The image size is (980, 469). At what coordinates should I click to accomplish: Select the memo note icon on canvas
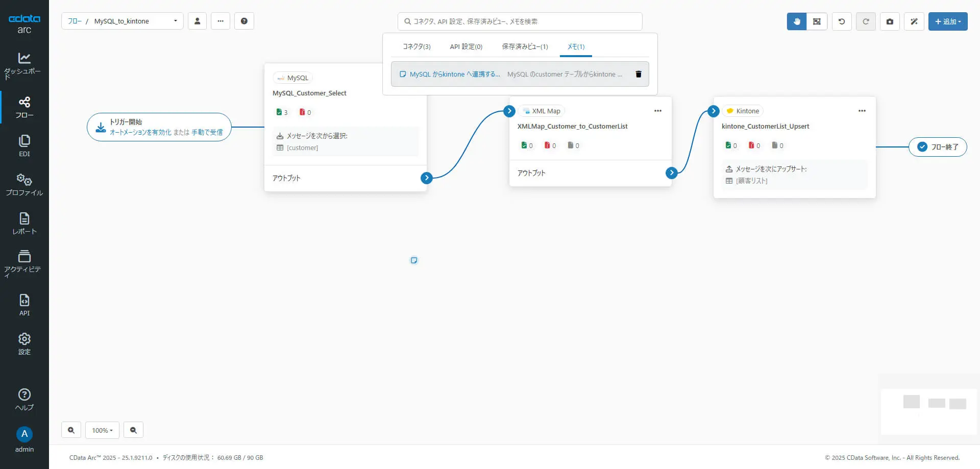[x=414, y=260]
